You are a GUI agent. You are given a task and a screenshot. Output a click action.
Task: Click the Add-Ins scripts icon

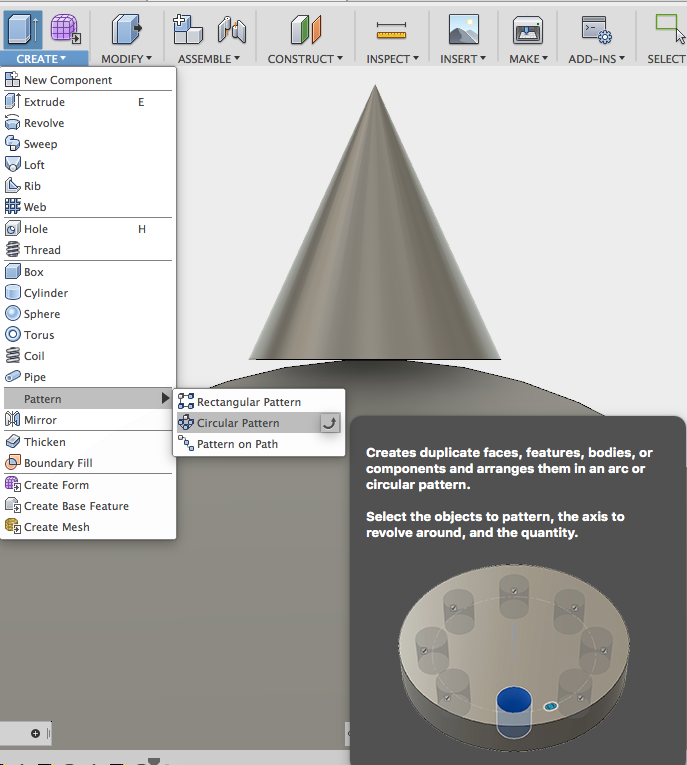pos(596,29)
